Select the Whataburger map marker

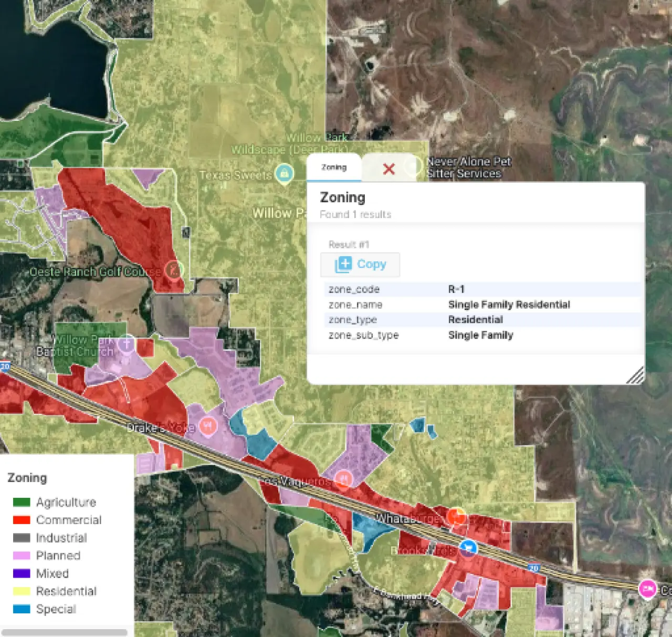[x=456, y=516]
